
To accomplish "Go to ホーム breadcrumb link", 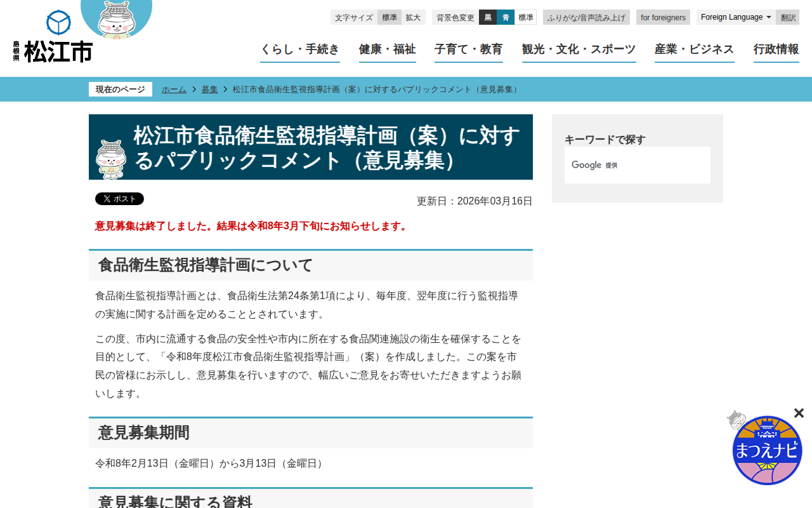I will [174, 90].
